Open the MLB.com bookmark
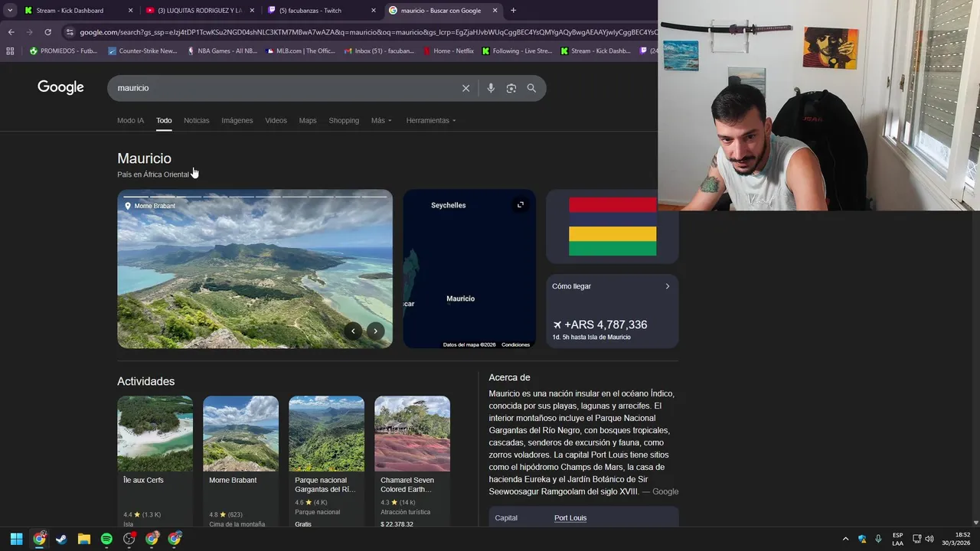Screen dimensions: 980x551 point(300,51)
